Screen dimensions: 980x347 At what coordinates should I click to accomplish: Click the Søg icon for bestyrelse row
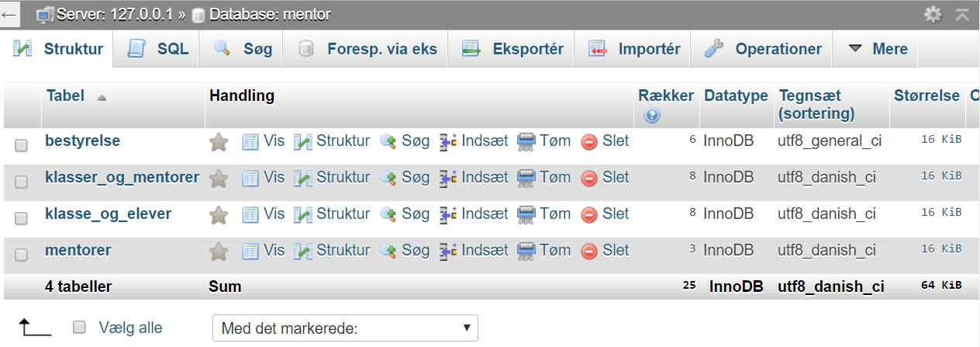388,142
